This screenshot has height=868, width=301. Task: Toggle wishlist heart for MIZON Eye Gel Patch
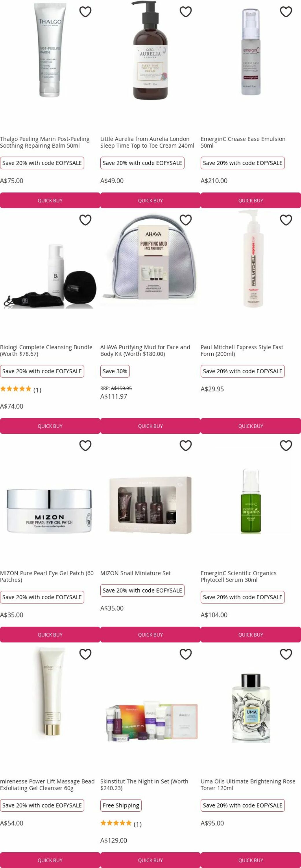[85, 446]
